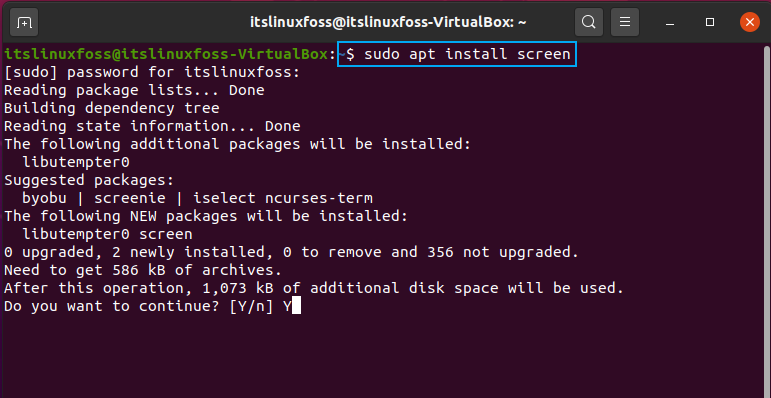Click the white block cursor after Y
This screenshot has height=398, width=771.
[x=296, y=306]
